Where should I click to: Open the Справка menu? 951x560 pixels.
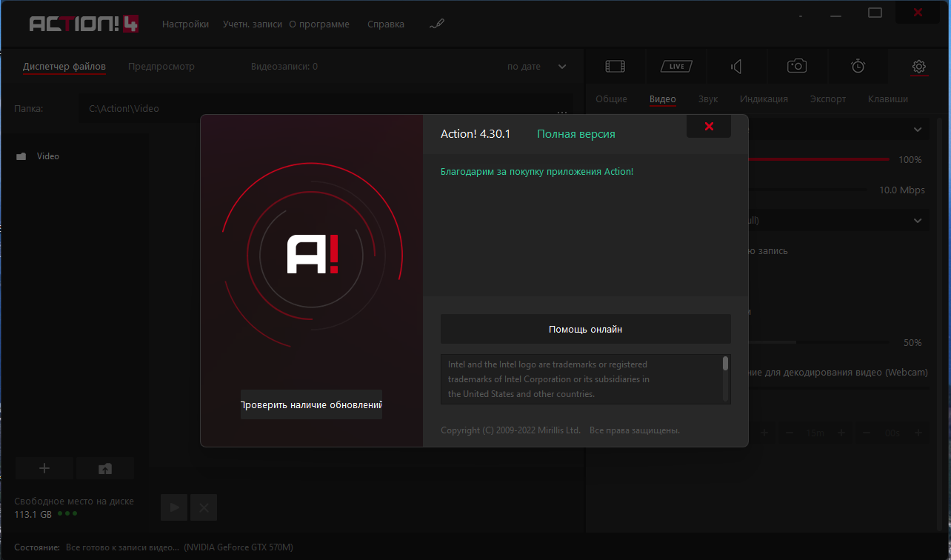pyautogui.click(x=386, y=24)
